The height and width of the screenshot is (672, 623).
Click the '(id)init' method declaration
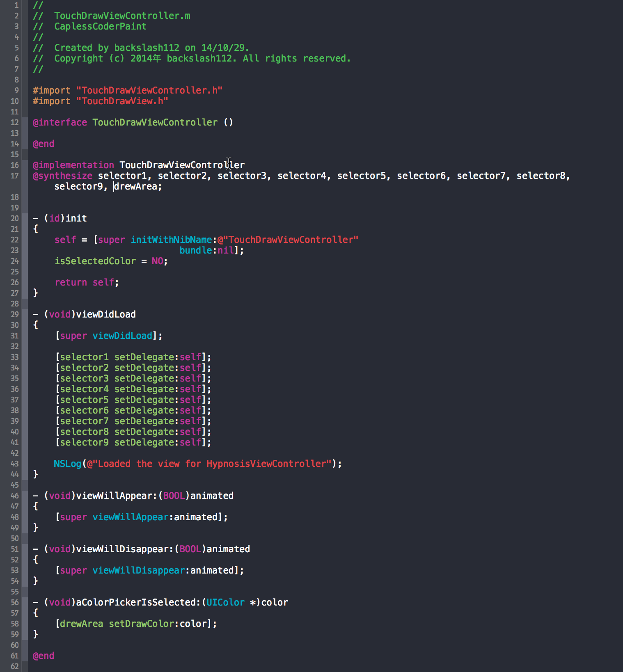pos(60,218)
